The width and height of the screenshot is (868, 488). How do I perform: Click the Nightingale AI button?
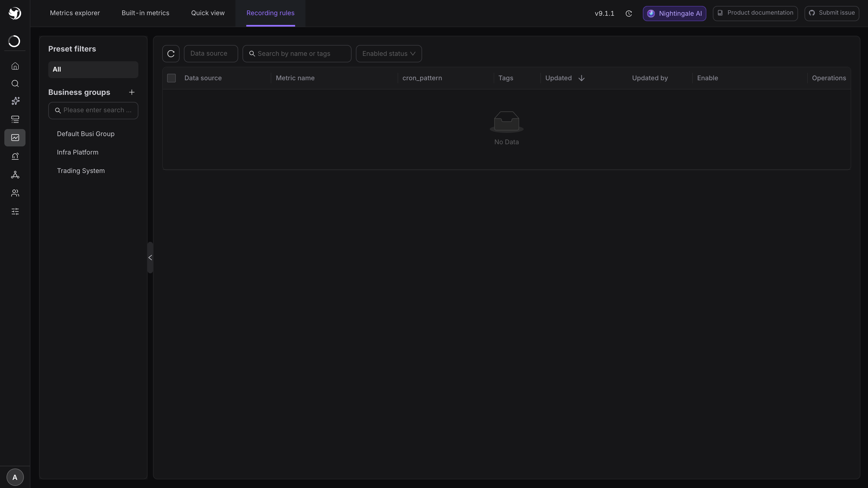click(x=675, y=14)
